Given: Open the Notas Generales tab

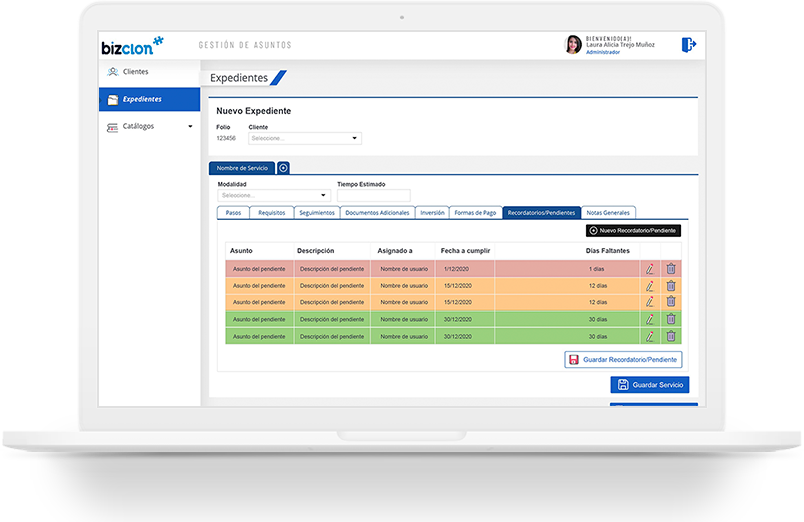Looking at the screenshot, I should [608, 213].
